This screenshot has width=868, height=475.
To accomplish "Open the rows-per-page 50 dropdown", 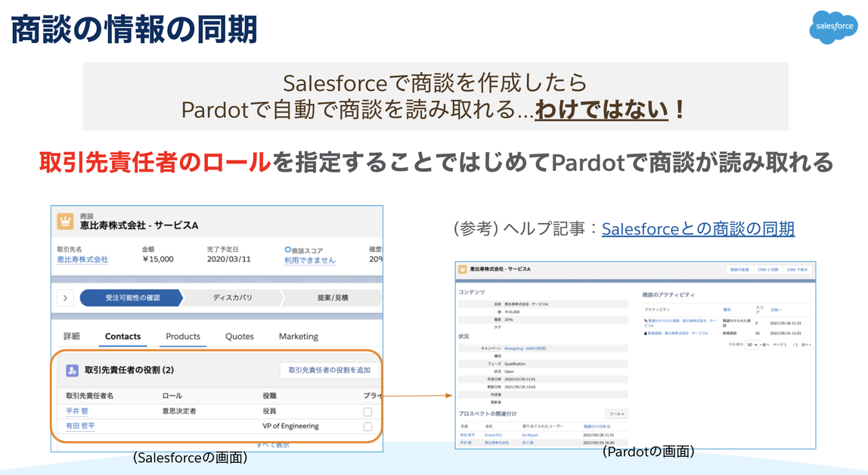I will (752, 345).
